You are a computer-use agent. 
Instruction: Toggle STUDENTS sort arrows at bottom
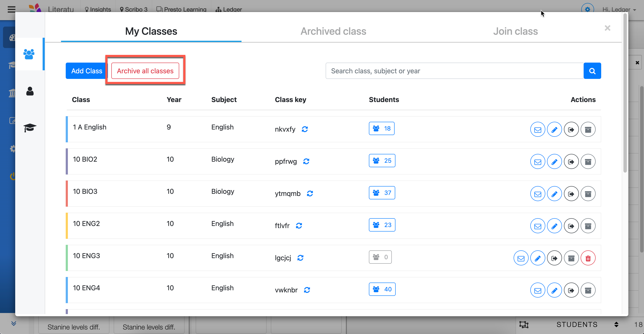[x=616, y=325]
